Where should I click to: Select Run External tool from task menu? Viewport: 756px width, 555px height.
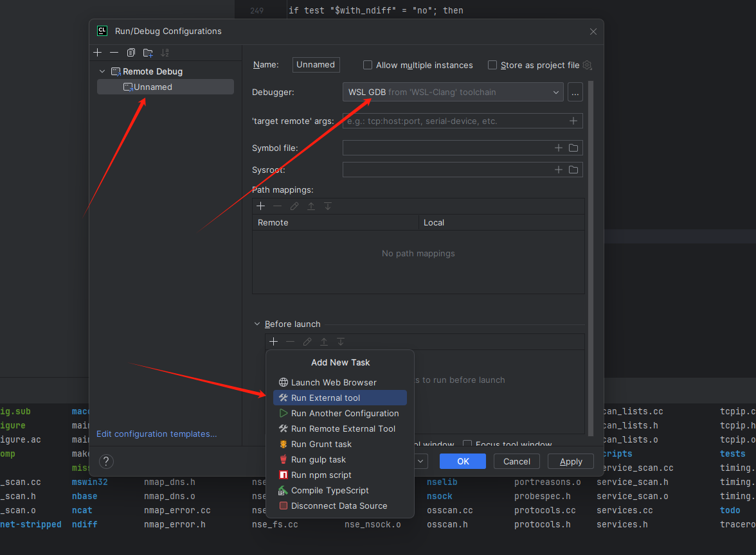coord(325,398)
